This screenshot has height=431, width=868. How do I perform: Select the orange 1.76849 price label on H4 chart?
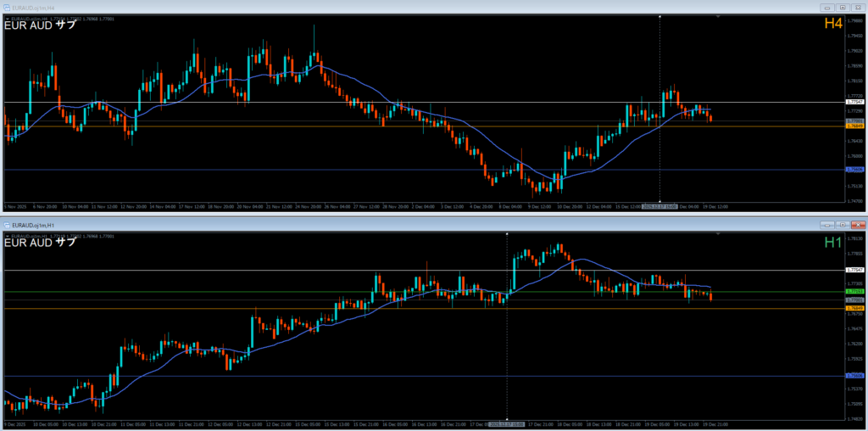[x=854, y=126]
